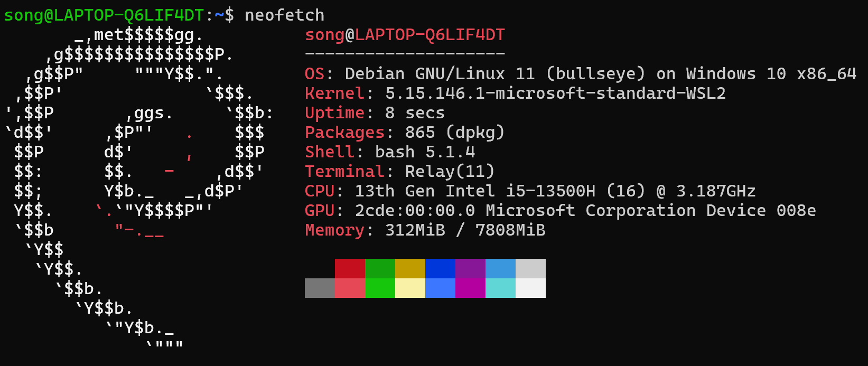This screenshot has height=366, width=868.
Task: Pick the mustard yellow color swatch
Action: [x=410, y=268]
